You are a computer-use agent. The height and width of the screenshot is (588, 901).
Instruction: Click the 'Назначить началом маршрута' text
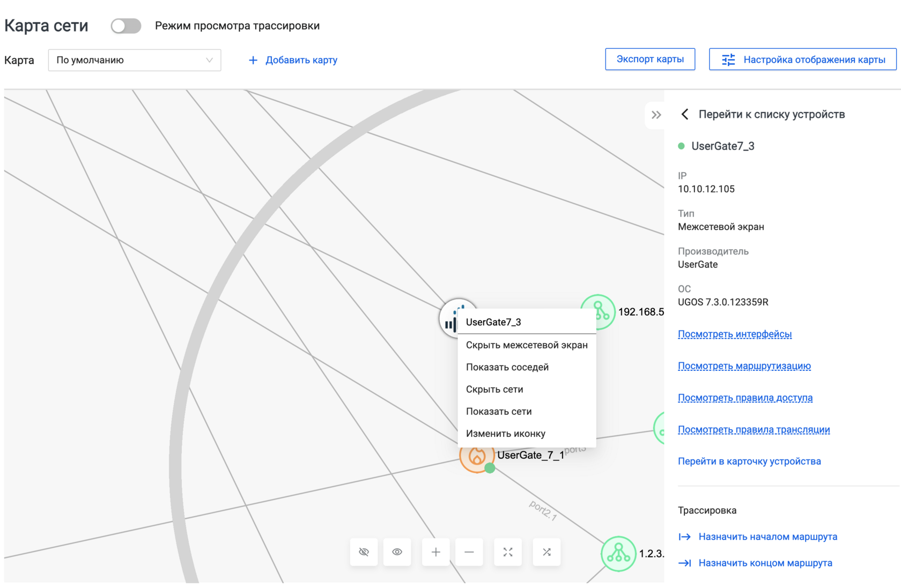(x=767, y=537)
